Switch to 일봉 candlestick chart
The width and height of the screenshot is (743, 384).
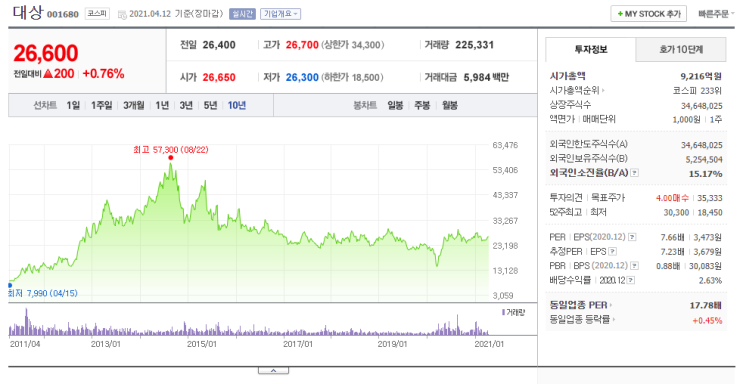click(395, 105)
